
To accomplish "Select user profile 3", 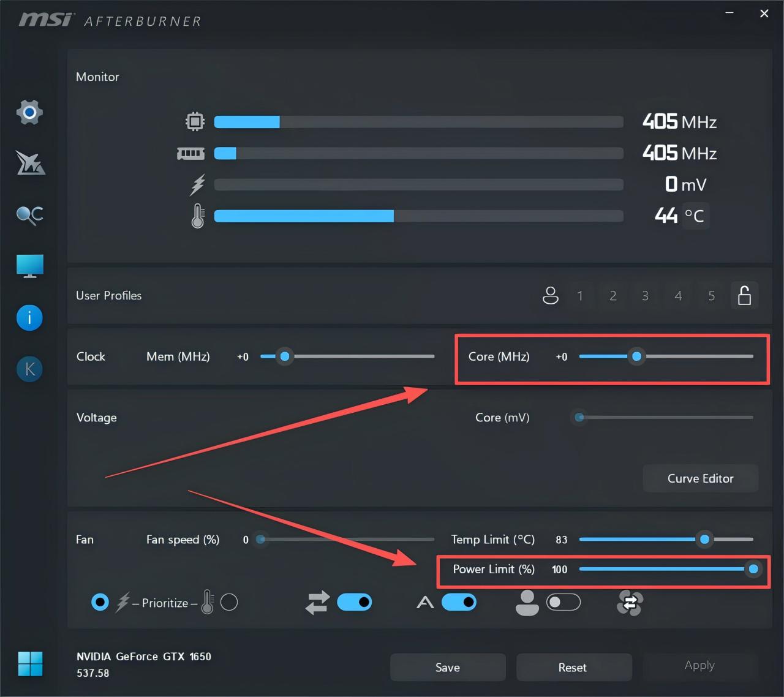I will coord(645,296).
